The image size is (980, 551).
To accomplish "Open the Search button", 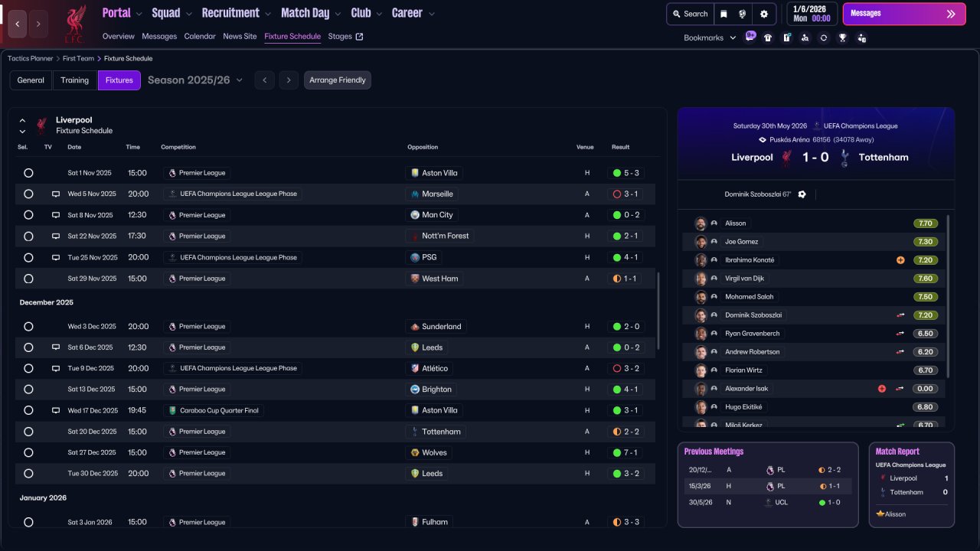I will [x=689, y=14].
